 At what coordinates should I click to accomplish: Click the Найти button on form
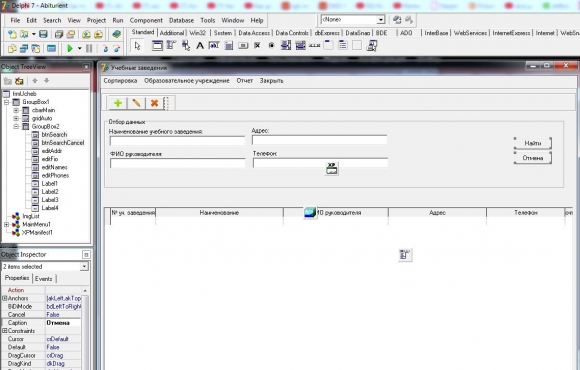[x=533, y=143]
